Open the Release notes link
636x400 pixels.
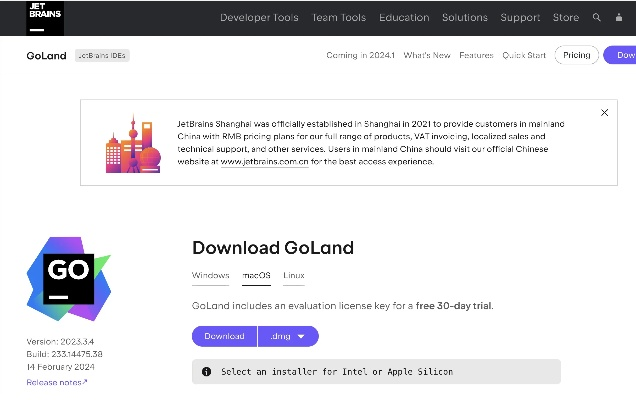click(x=56, y=382)
